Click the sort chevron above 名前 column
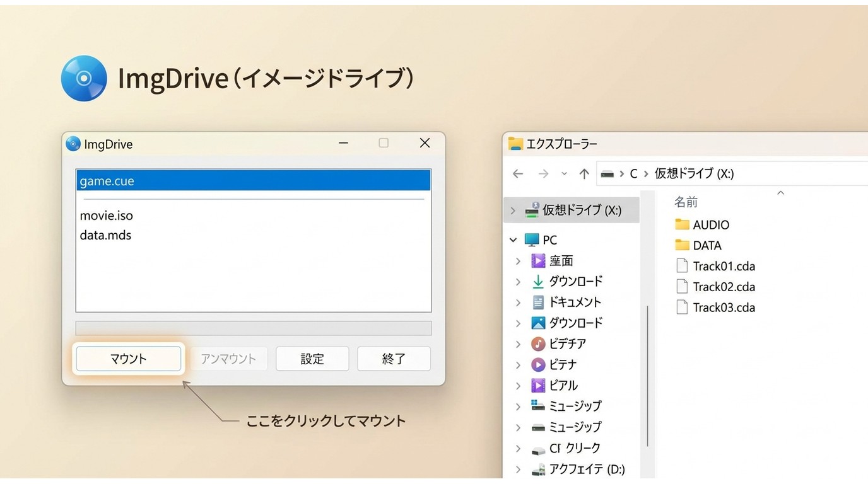This screenshot has height=484, width=868. (x=780, y=193)
